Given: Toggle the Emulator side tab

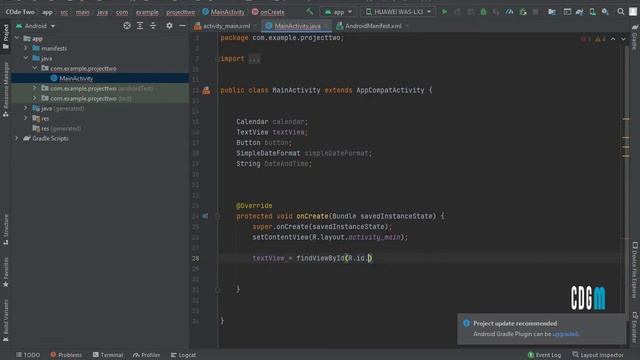Looking at the screenshot, I should tap(635, 327).
